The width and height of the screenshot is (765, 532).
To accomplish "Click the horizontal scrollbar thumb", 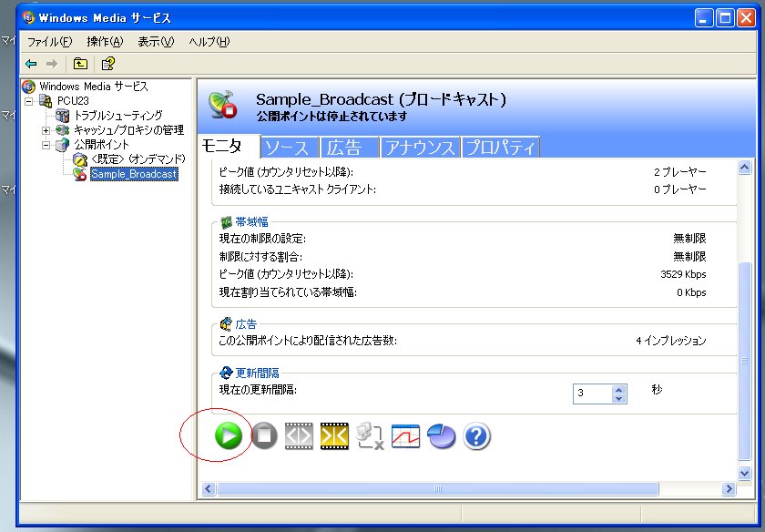I will pos(438,488).
